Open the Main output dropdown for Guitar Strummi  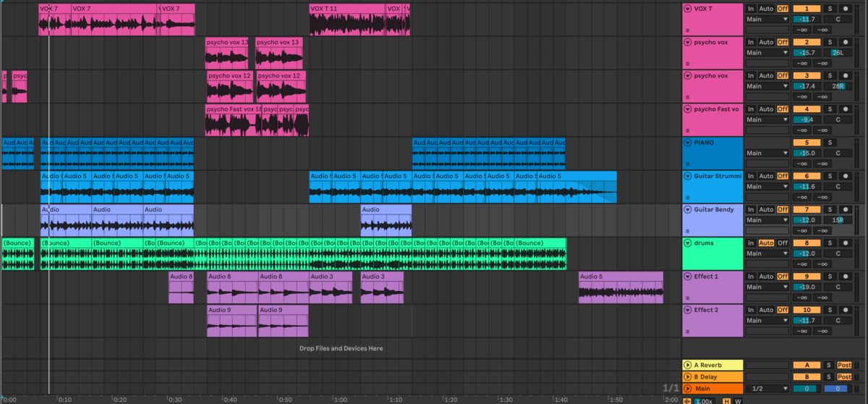tap(767, 187)
